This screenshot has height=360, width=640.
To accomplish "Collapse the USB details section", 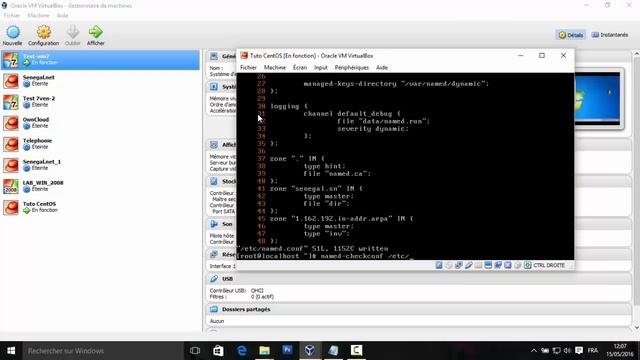I will pyautogui.click(x=227, y=279).
